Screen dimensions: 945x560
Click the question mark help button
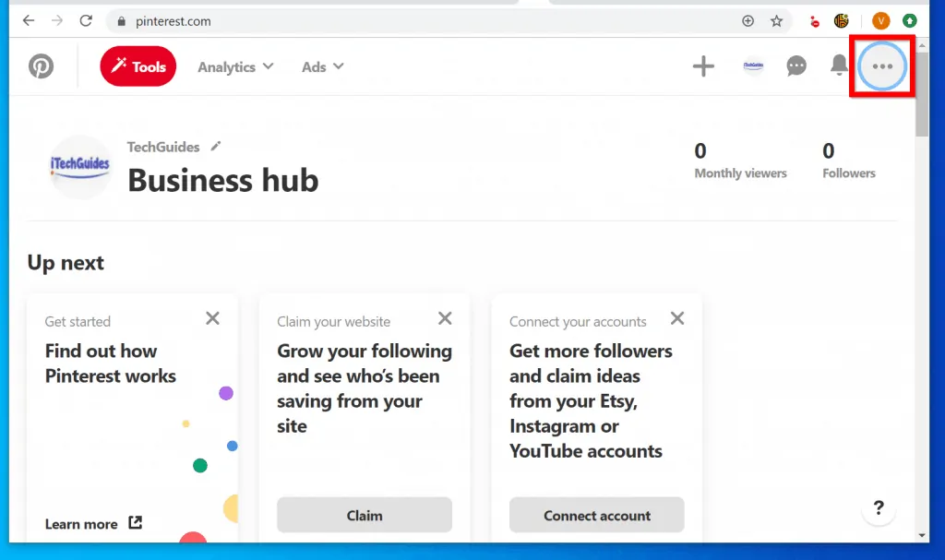click(879, 507)
